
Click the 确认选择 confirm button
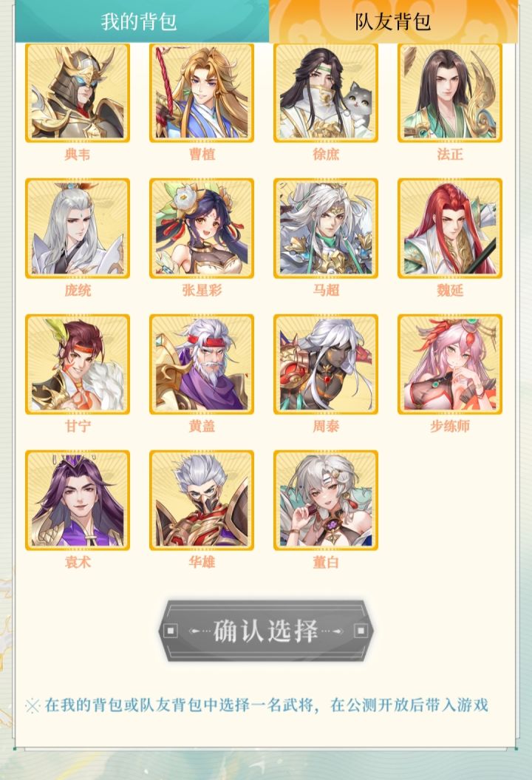266,631
